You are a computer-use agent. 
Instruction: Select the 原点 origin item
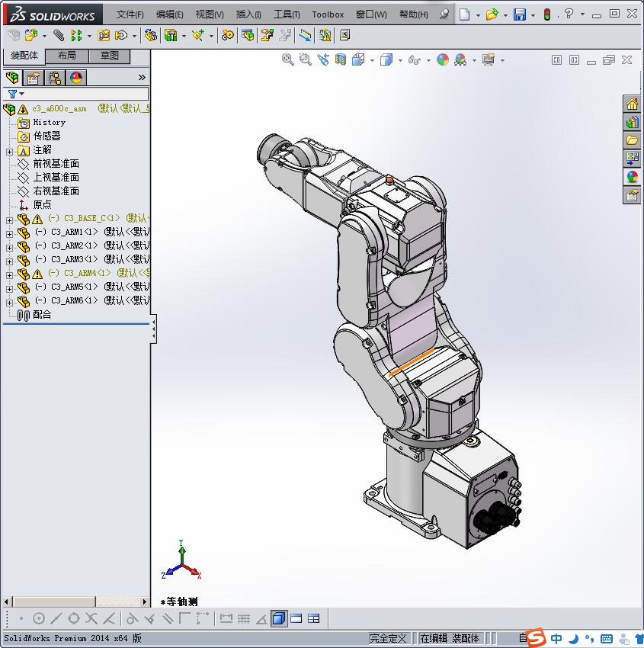click(x=42, y=204)
